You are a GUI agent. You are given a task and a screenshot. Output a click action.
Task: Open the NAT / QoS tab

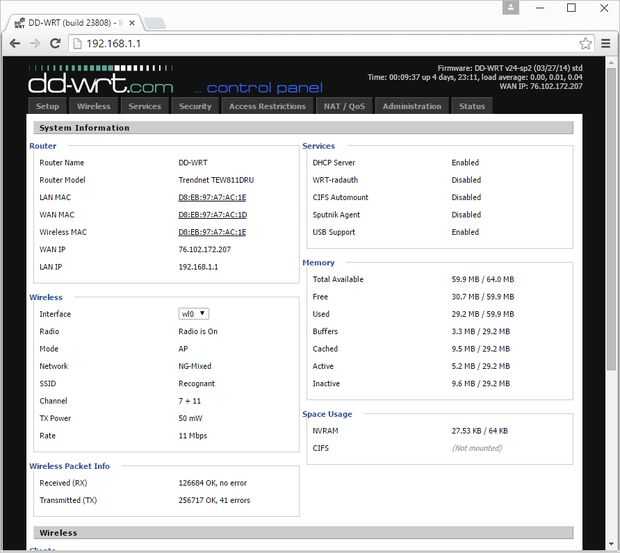click(x=344, y=106)
